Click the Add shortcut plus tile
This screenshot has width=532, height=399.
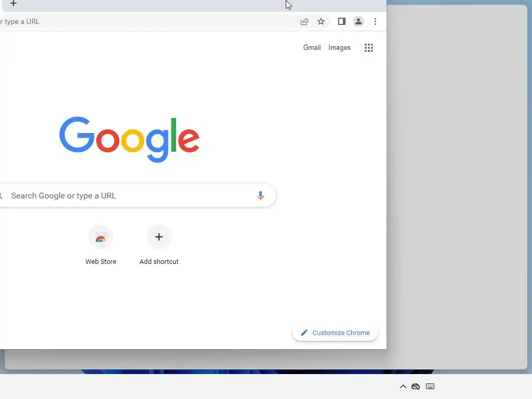(159, 237)
